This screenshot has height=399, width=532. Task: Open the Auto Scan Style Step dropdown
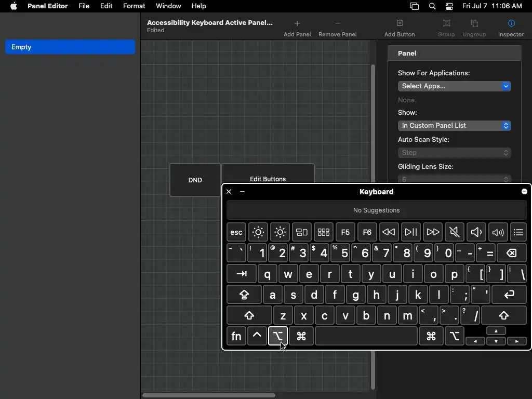pos(454,153)
